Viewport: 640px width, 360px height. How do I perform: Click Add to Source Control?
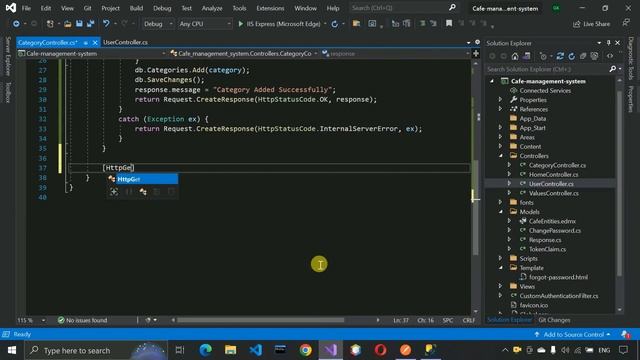click(572, 335)
